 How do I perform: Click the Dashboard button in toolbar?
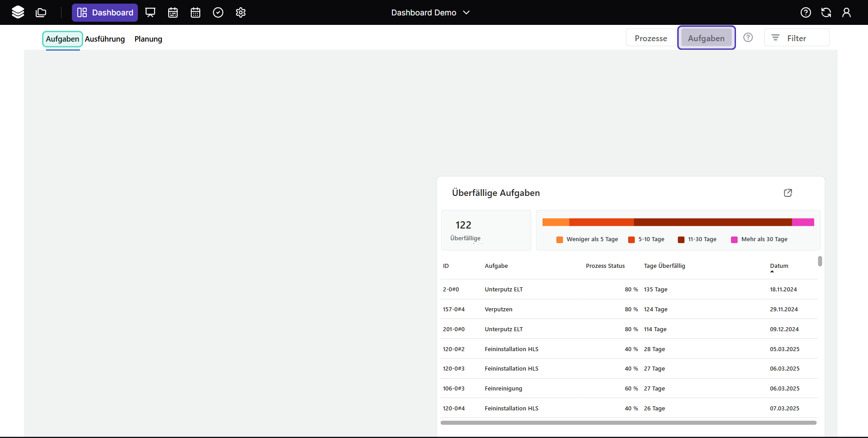point(105,12)
